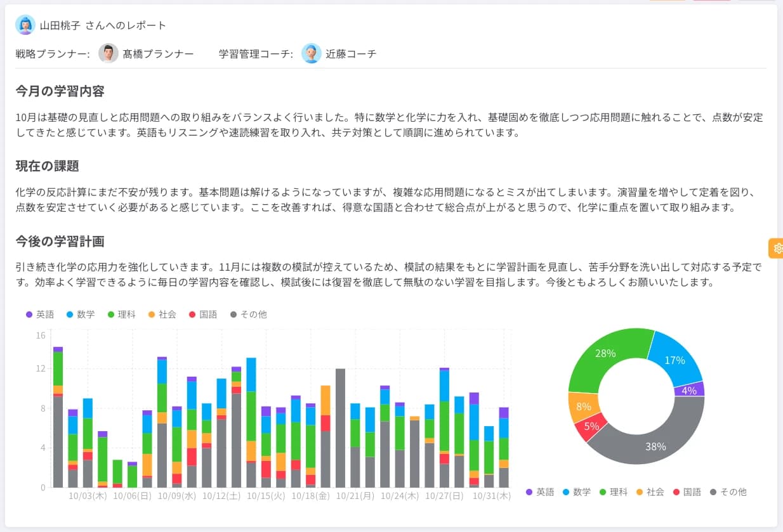The image size is (783, 532).
Task: Click the 12 value on the y-axis
Action: [41, 368]
